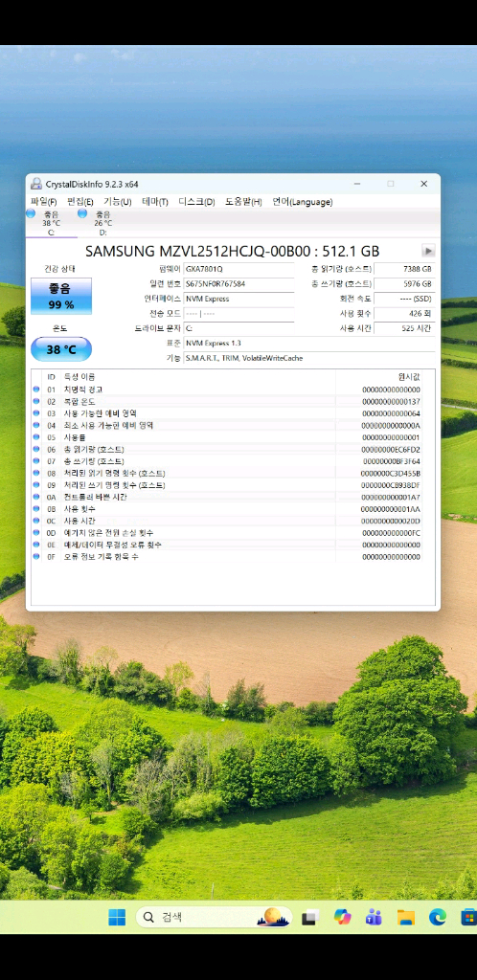Open the Windows Start menu
The image size is (477, 980).
pyautogui.click(x=117, y=917)
